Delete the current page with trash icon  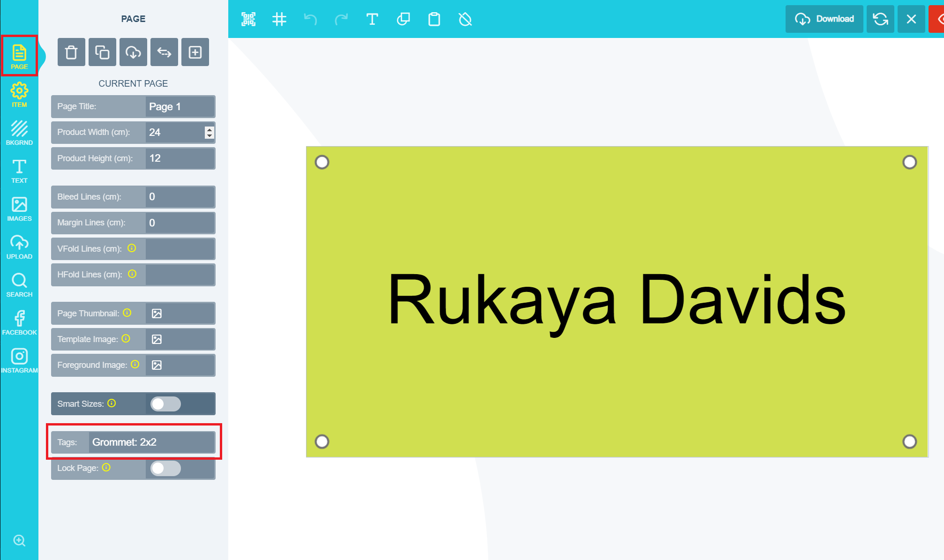coord(71,52)
